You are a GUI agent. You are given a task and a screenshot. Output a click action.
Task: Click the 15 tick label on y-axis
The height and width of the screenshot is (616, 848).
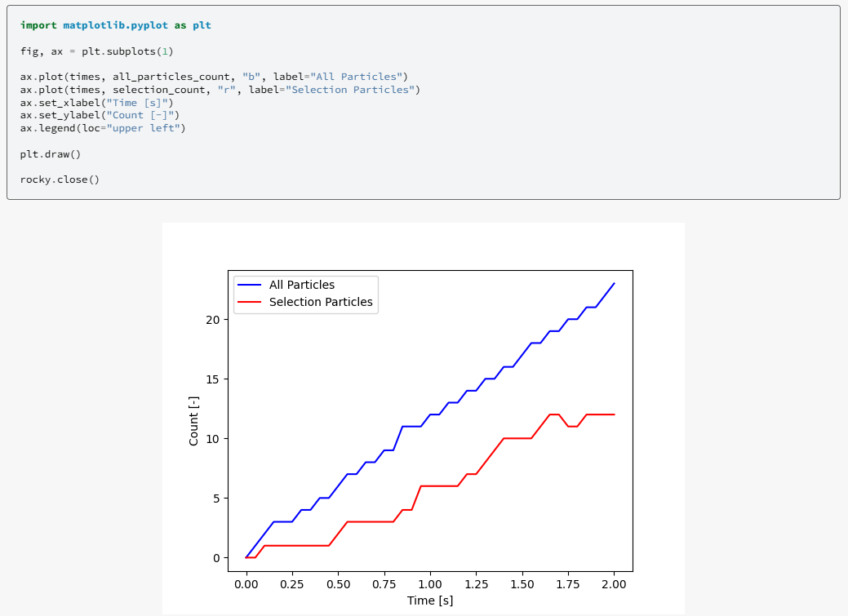click(x=212, y=379)
